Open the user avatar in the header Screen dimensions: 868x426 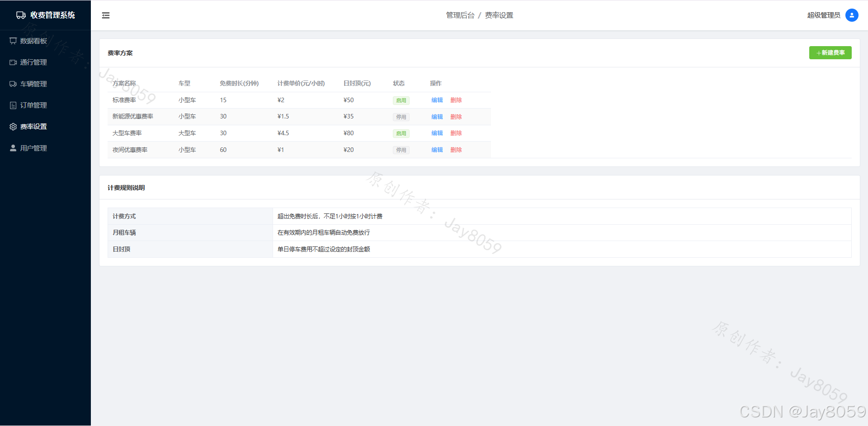[852, 15]
